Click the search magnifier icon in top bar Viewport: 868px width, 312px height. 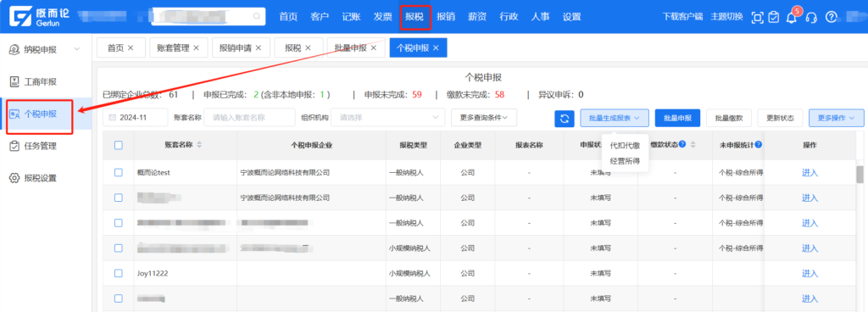pos(257,16)
